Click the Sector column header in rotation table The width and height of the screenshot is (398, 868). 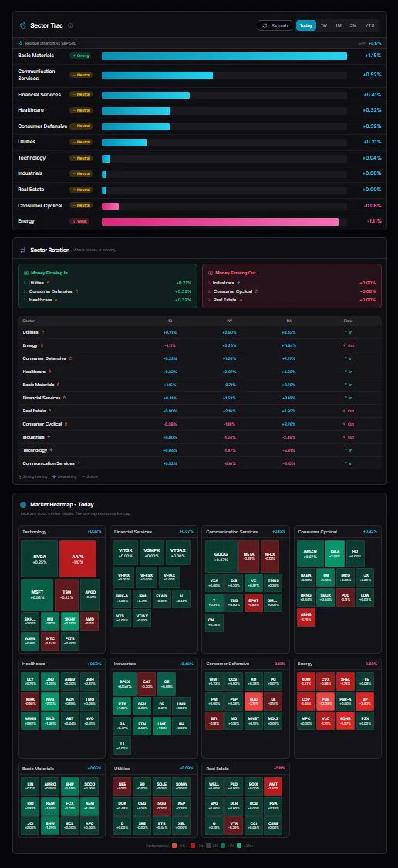click(x=29, y=321)
